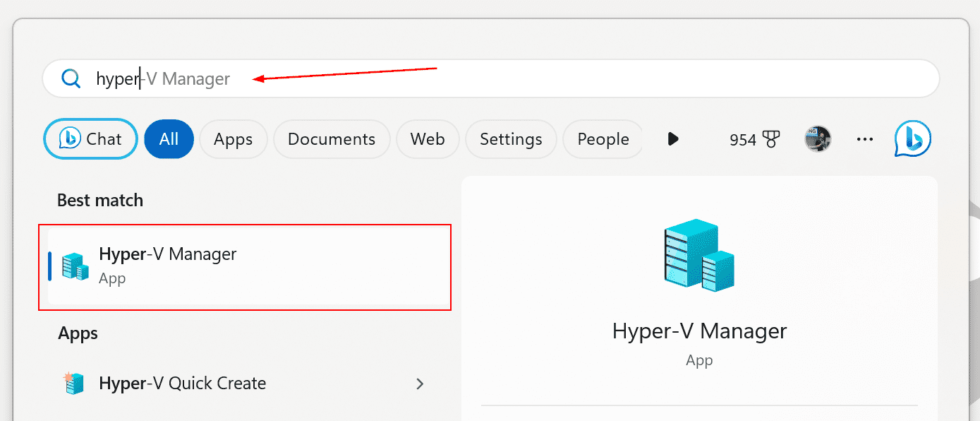Open Hyper-V Quick Create app result

click(244, 384)
